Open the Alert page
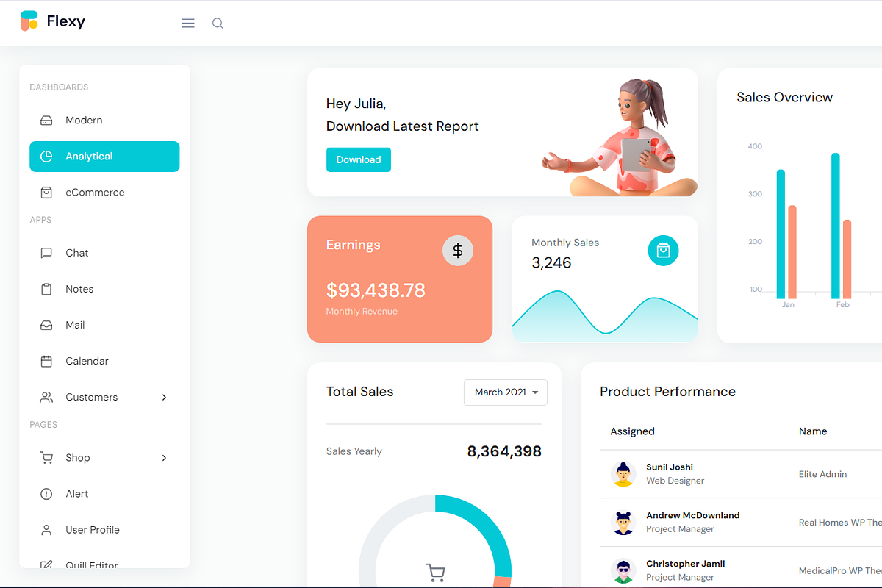 [x=104, y=494]
